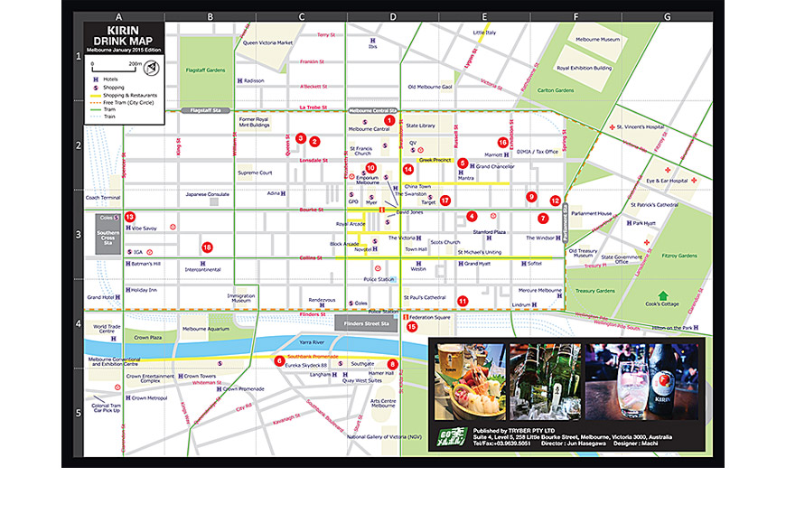This screenshot has height=532, width=786.
Task: Select the Melbourne Aquarium label
Action: (206, 329)
